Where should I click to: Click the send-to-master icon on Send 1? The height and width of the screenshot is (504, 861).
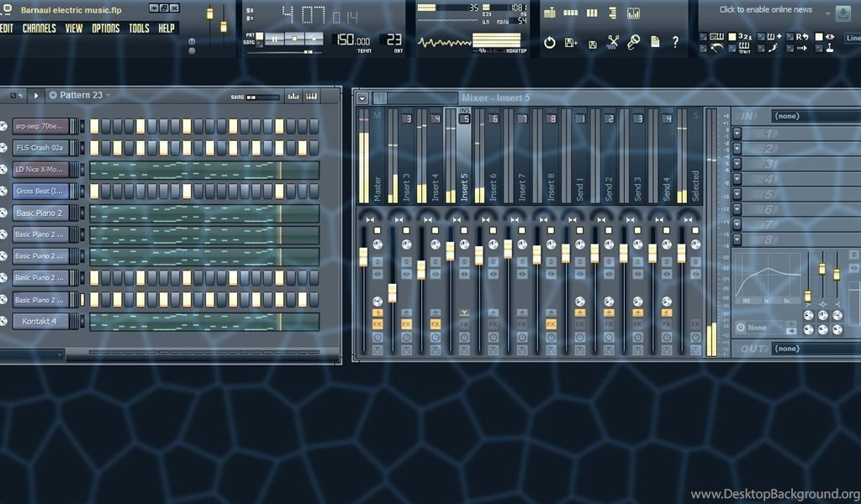pyautogui.click(x=579, y=312)
